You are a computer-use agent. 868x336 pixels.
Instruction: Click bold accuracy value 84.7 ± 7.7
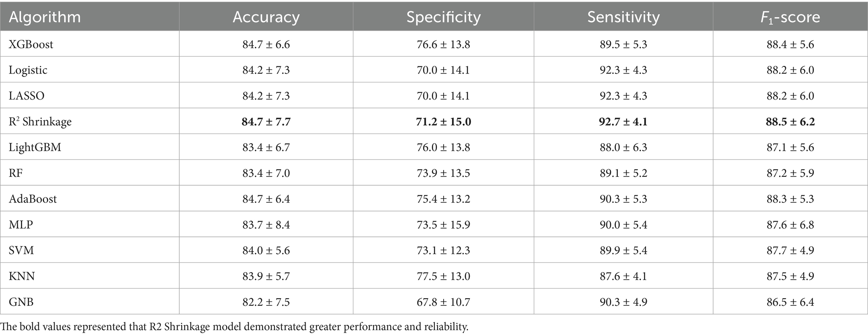[266, 122]
